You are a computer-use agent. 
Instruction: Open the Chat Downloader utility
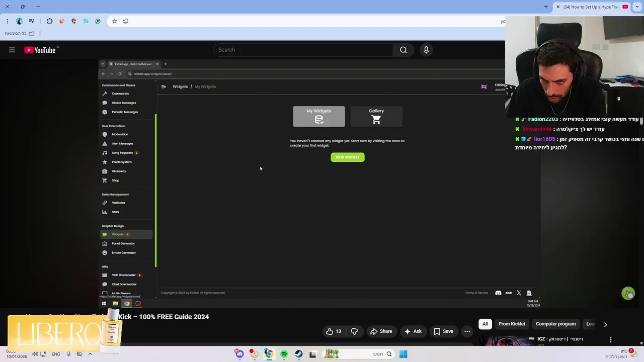127,284
